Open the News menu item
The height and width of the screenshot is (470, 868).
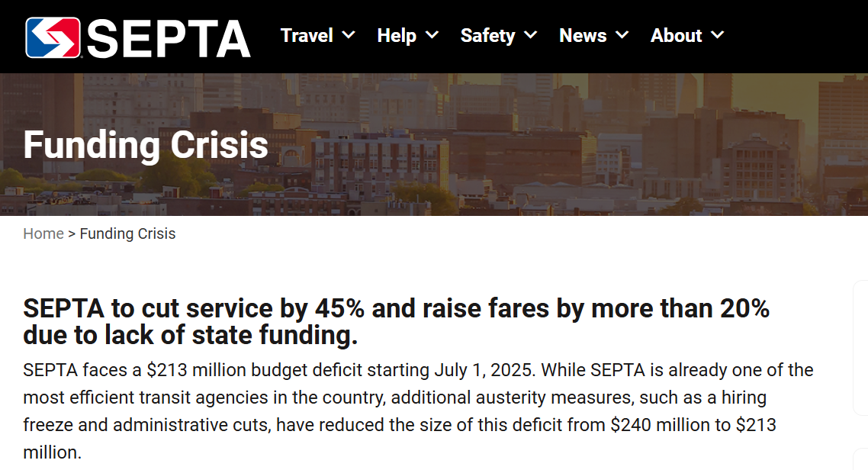point(583,35)
